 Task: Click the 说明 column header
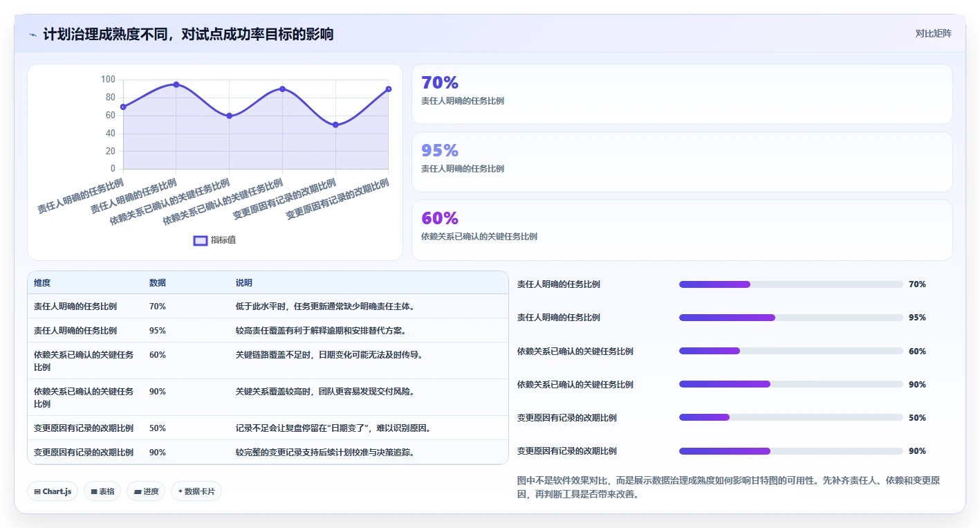[x=244, y=283]
